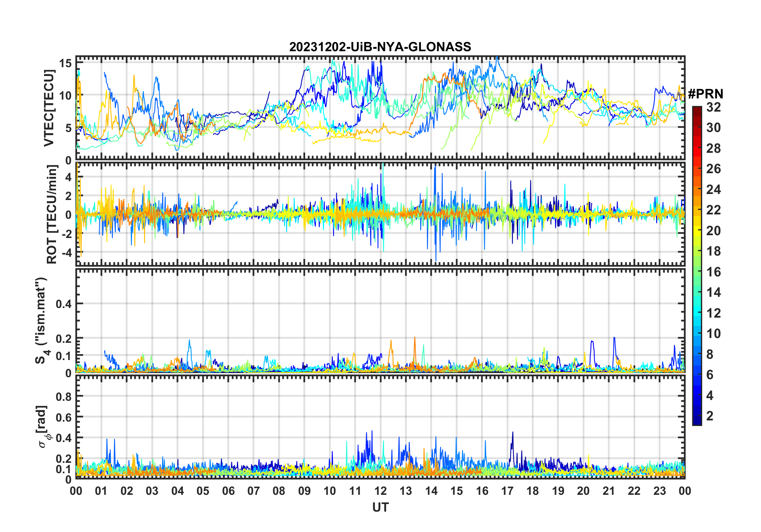
Task: Click the σφ y-axis tick label "0.6"
Action: [x=64, y=417]
